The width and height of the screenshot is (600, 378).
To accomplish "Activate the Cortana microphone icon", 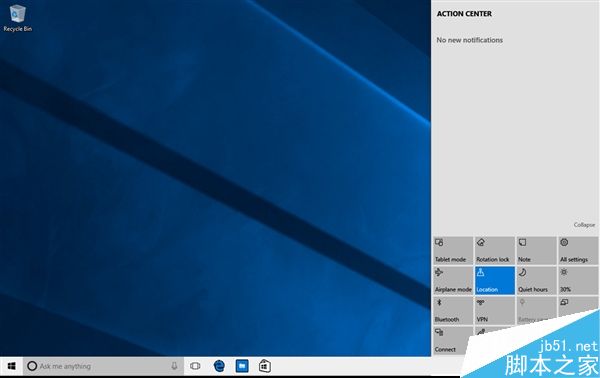I will (174, 366).
